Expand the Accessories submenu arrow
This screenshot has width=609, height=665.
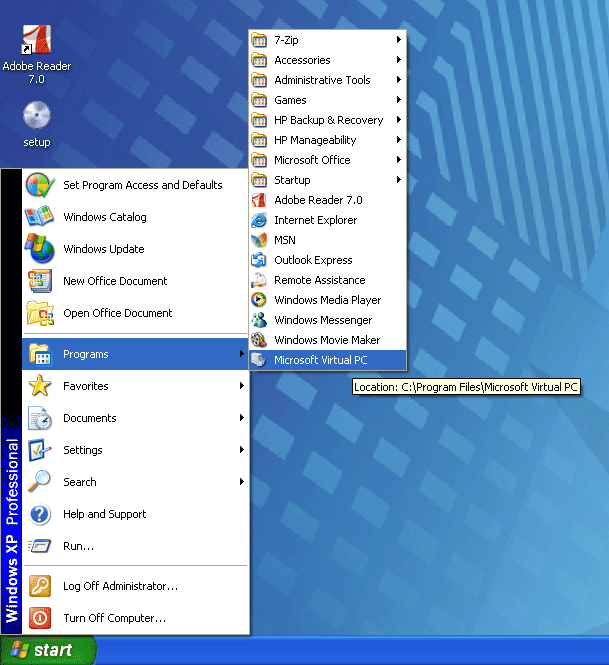point(398,59)
